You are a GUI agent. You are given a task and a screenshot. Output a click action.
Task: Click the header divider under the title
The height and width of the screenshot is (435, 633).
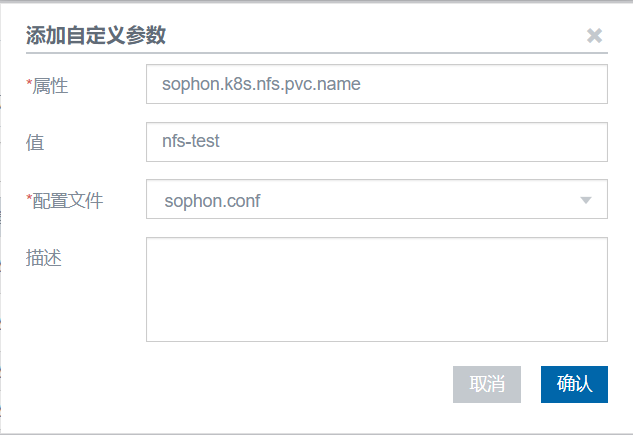[x=316, y=53]
